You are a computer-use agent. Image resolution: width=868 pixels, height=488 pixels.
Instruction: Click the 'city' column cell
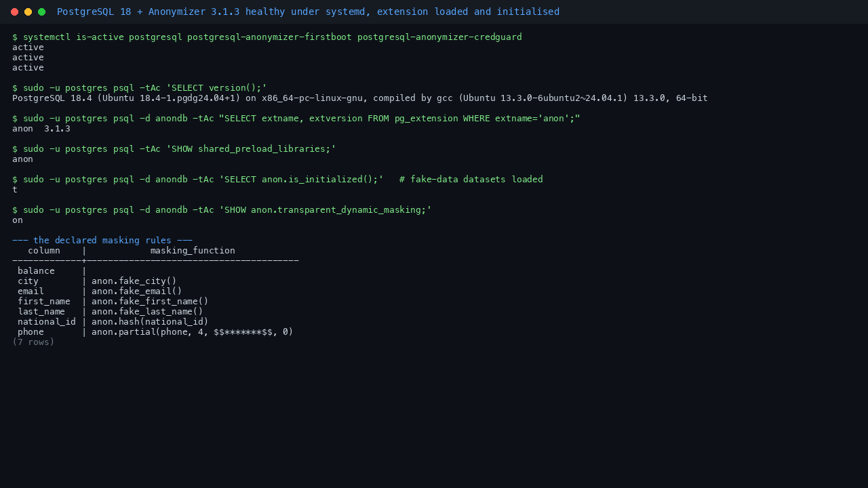tap(28, 281)
